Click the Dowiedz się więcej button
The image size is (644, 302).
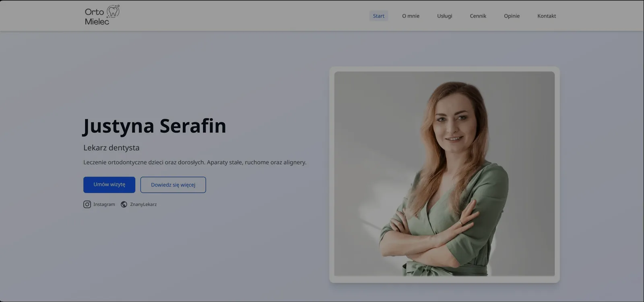pyautogui.click(x=173, y=185)
